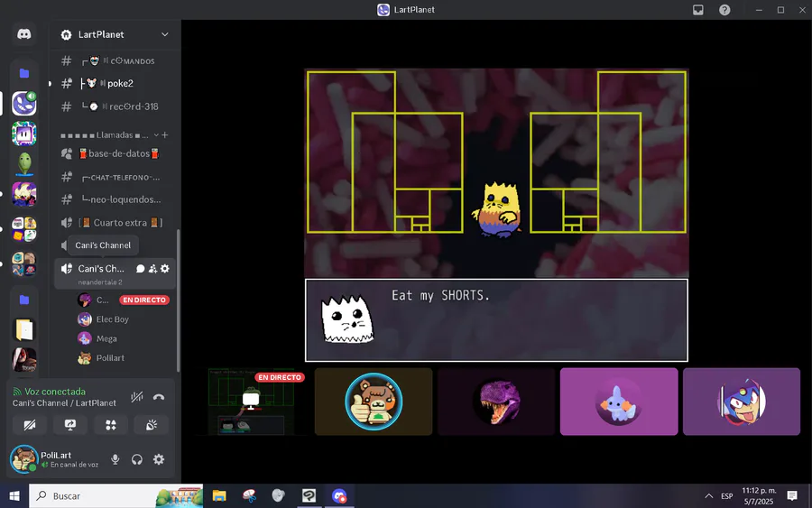Open the LartPlanet server icon with speaker badge
The image size is (812, 508).
[x=23, y=103]
